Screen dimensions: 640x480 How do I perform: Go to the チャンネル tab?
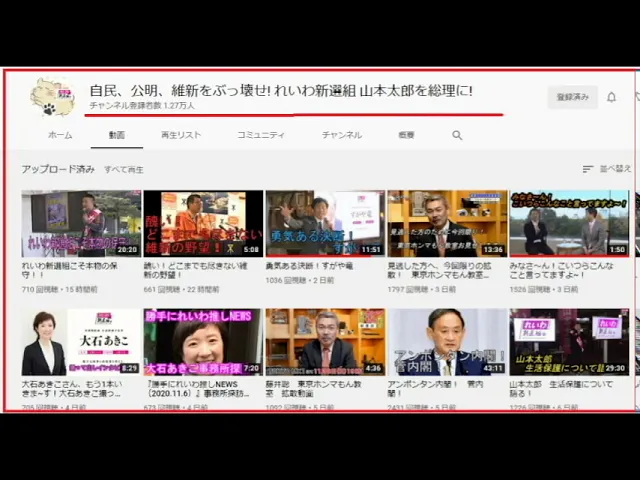(x=342, y=135)
